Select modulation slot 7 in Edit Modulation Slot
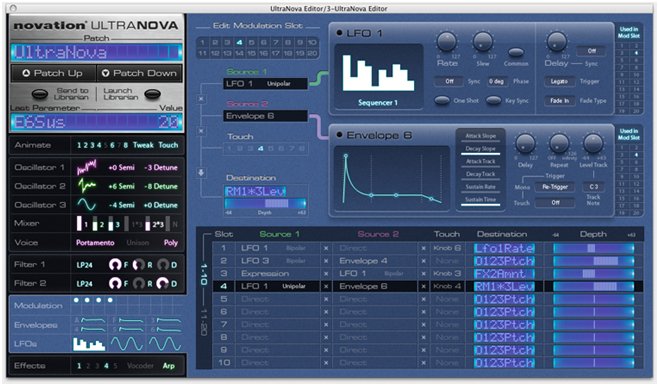 (276, 42)
